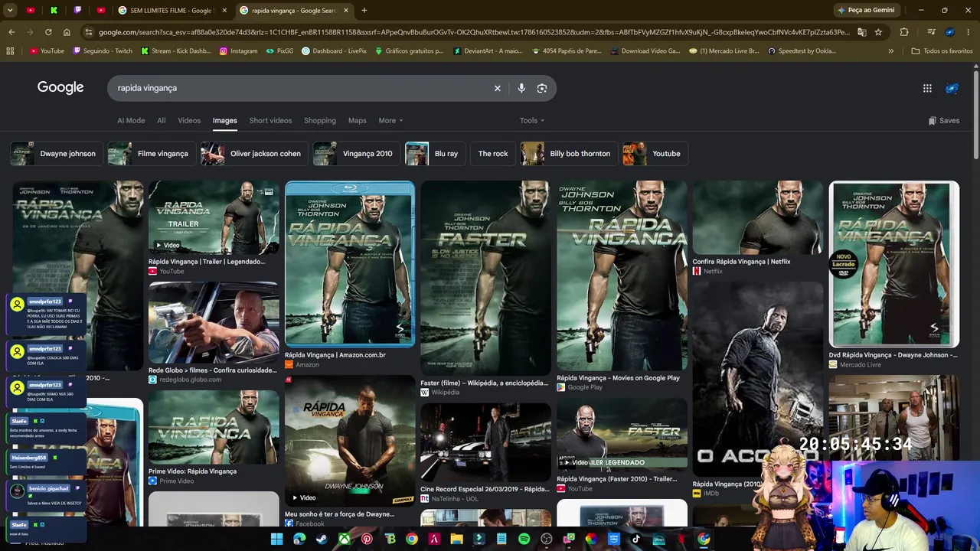Open the 'Prime Video: Rápida Vingança' result title
Image resolution: width=980 pixels, height=551 pixels.
192,471
